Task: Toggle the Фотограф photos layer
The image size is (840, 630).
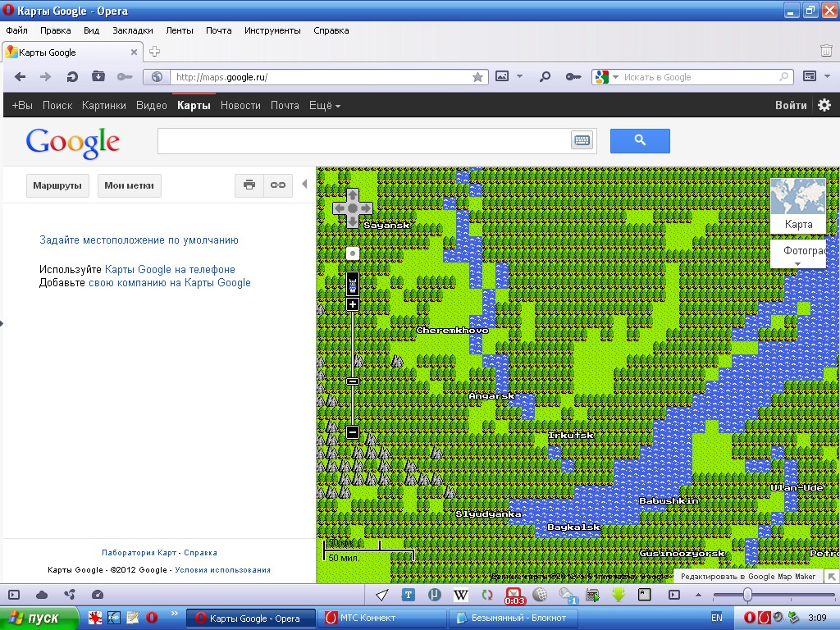Action: tap(804, 251)
